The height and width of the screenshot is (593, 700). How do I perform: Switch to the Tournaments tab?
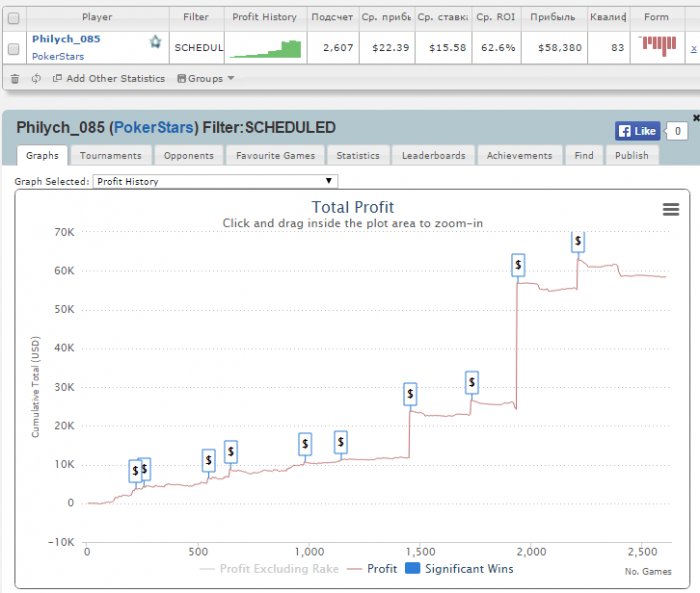111,155
